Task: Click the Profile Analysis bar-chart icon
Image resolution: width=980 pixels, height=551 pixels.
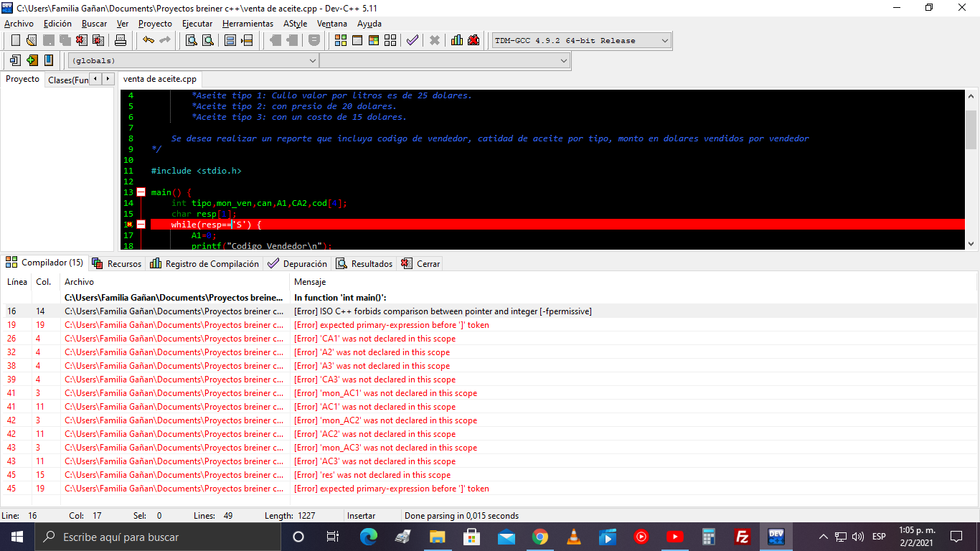Action: 457,40
